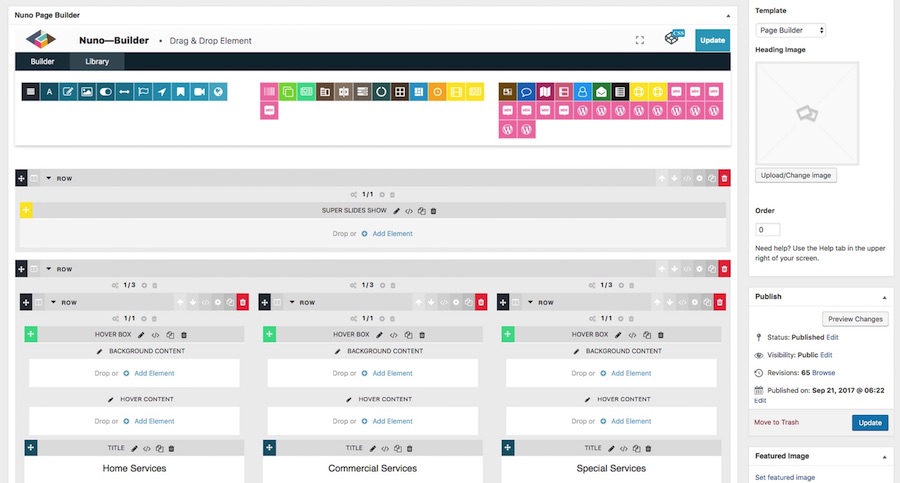This screenshot has width=900, height=483.
Task: Select the blue user profile element icon
Action: [583, 92]
